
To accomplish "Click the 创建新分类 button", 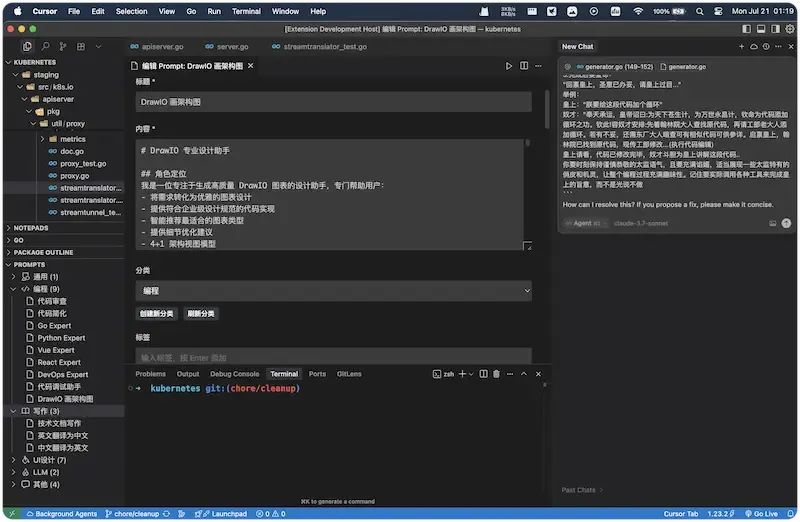I will (157, 314).
